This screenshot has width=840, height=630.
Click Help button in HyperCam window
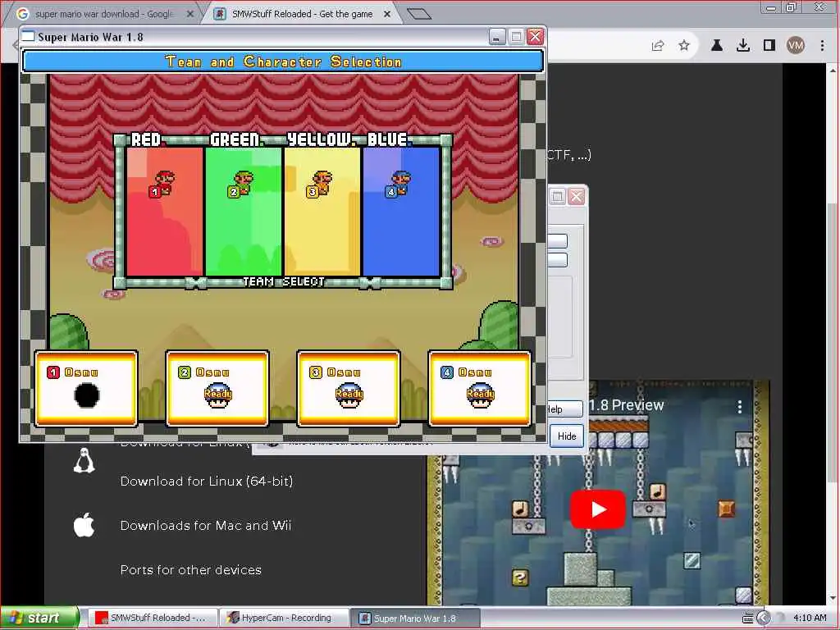(563, 409)
